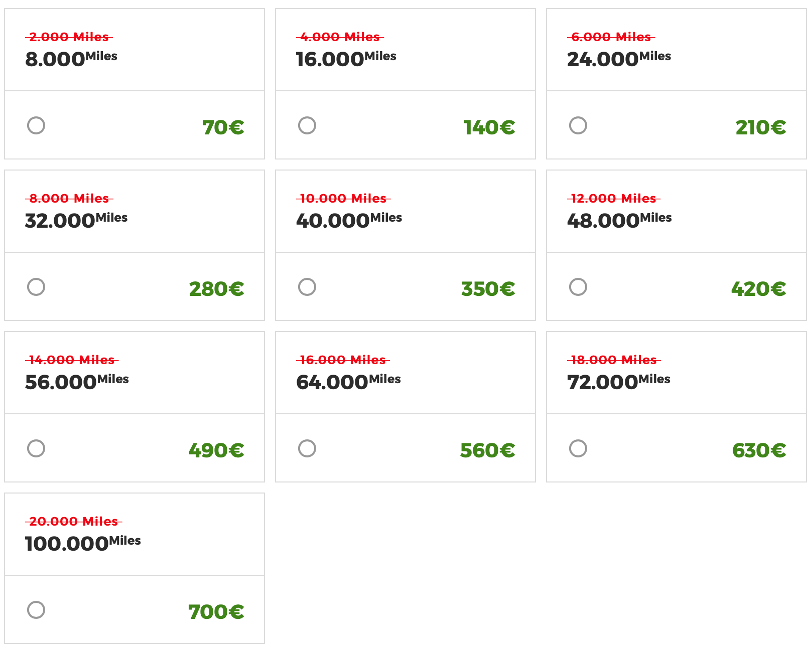Viewport: 812px width, 650px height.
Task: Choose the 48.000 Miles radio button
Action: click(x=578, y=287)
